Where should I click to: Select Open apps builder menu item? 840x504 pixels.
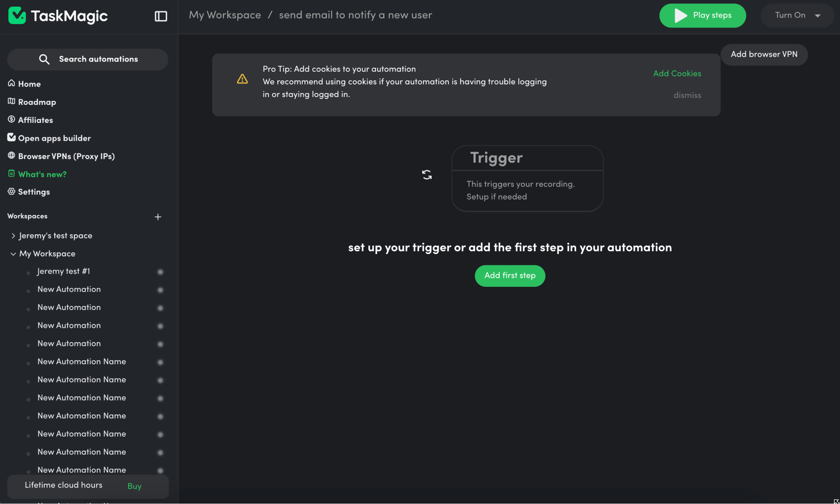[x=54, y=139]
